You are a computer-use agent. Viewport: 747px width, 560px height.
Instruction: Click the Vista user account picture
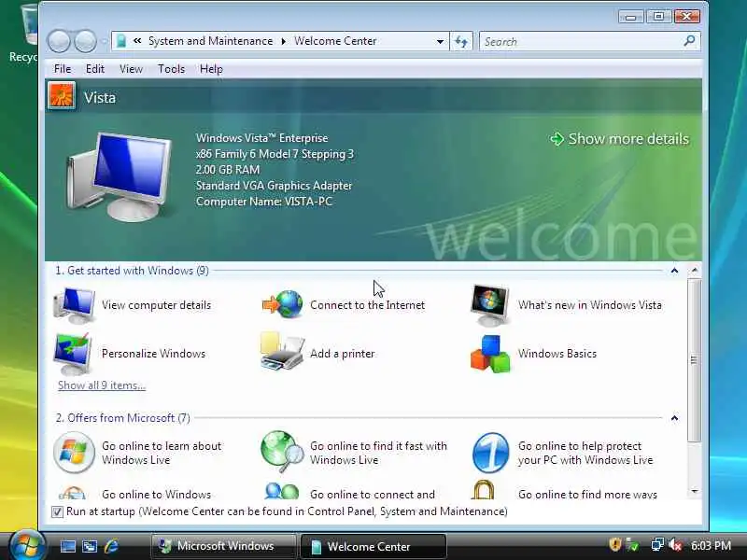tap(62, 97)
